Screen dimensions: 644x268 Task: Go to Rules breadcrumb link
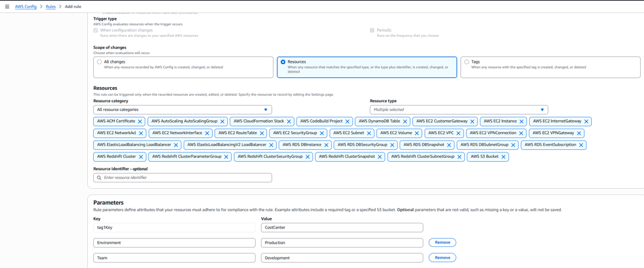tap(50, 7)
